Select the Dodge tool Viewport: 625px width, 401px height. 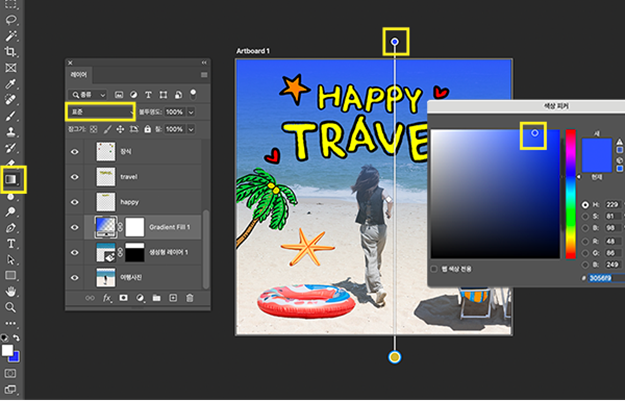11,212
